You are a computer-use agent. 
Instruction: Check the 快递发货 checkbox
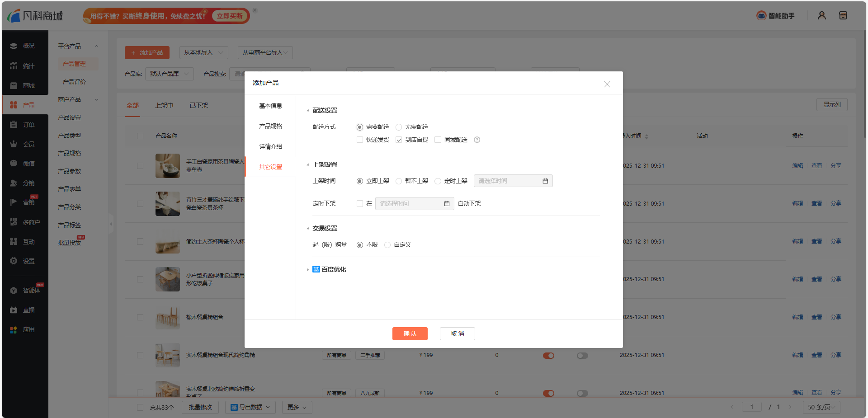(x=360, y=140)
